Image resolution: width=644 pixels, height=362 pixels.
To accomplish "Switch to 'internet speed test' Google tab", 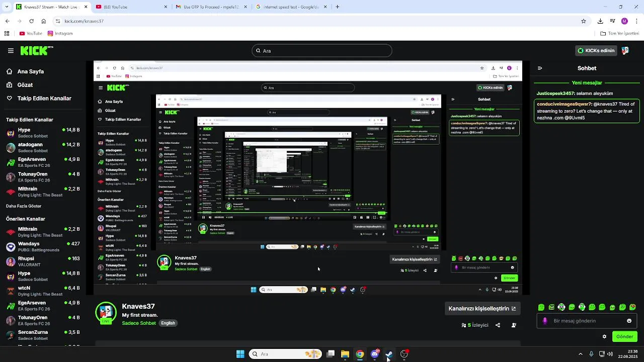I will point(290,7).
